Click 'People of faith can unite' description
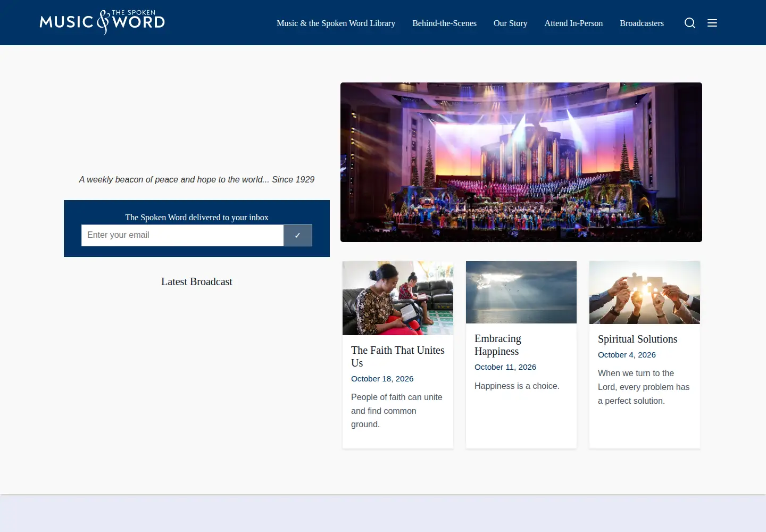766x532 pixels. click(x=397, y=411)
